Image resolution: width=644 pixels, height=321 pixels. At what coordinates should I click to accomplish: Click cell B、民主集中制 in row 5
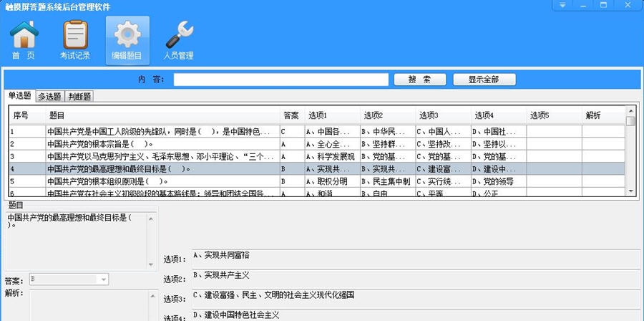click(x=388, y=181)
